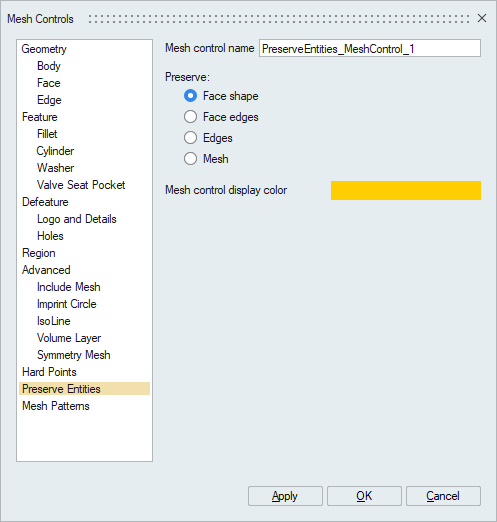The image size is (497, 522).
Task: Open Hard Points mesh control
Action: pos(49,372)
